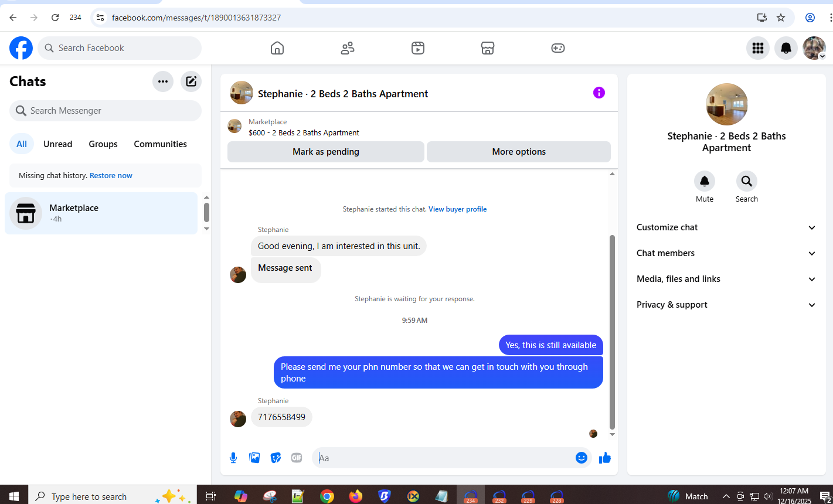Show hidden system tray icons
The width and height of the screenshot is (833, 504).
[726, 496]
